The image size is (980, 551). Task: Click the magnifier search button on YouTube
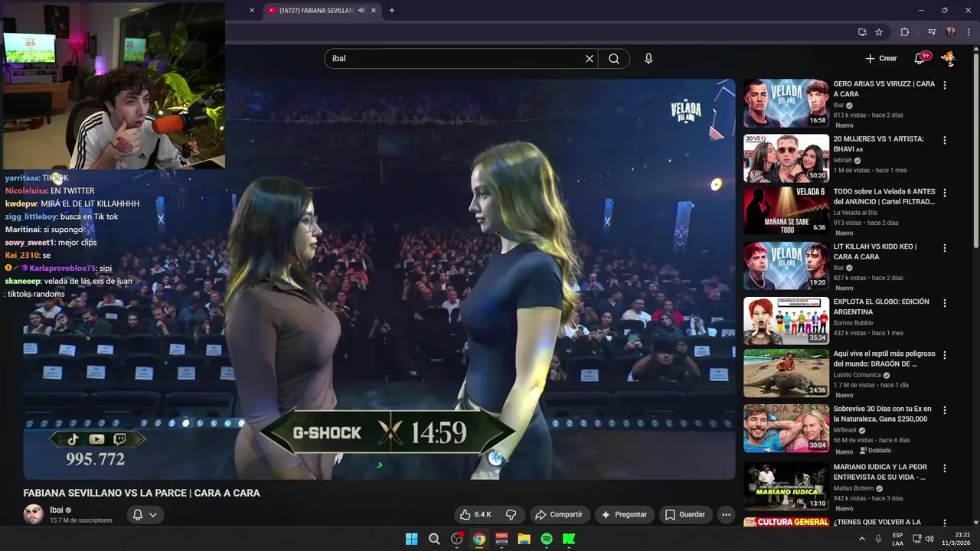[x=614, y=59]
